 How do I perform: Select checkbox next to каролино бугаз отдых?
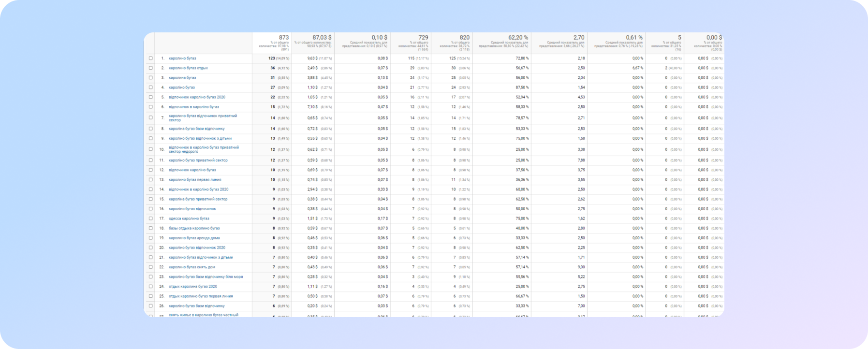[150, 68]
